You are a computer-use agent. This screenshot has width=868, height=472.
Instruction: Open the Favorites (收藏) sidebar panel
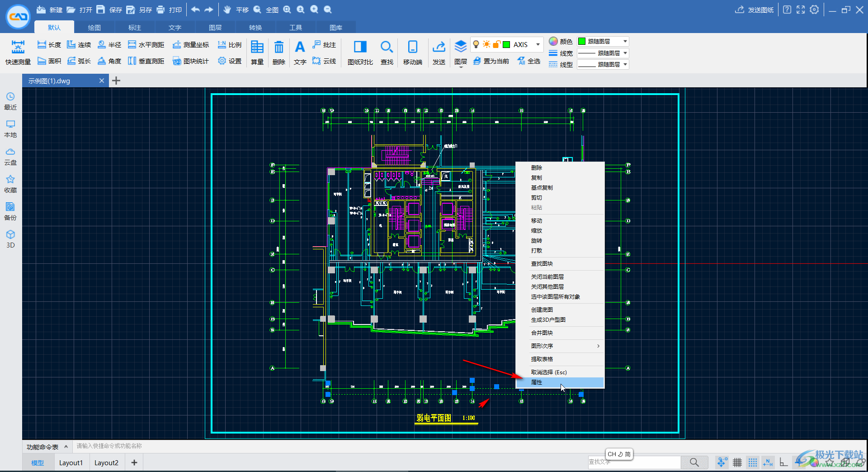tap(10, 184)
